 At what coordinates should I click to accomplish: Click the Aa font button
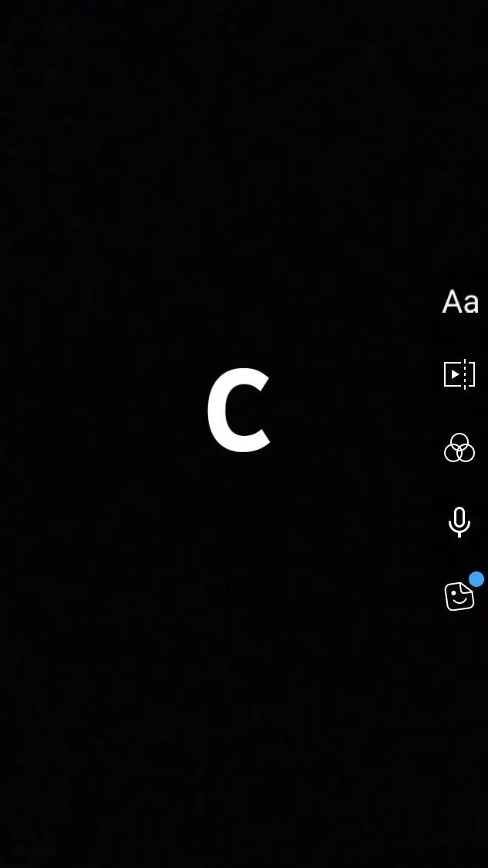[x=459, y=302]
